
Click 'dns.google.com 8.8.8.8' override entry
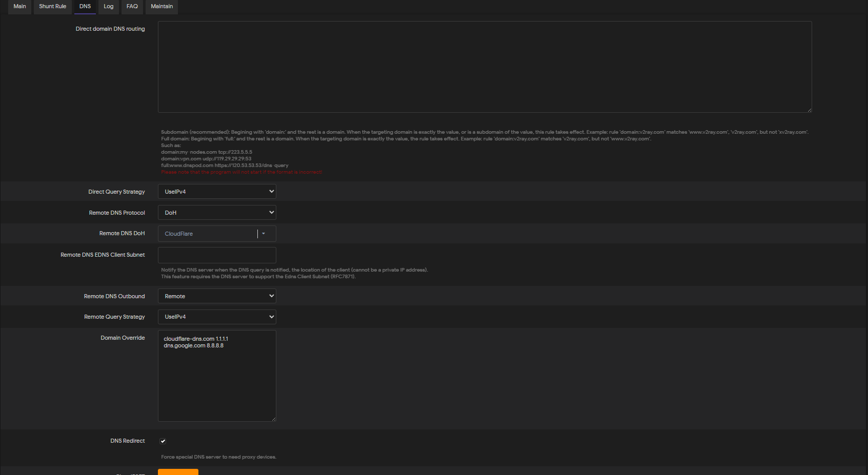coord(193,346)
